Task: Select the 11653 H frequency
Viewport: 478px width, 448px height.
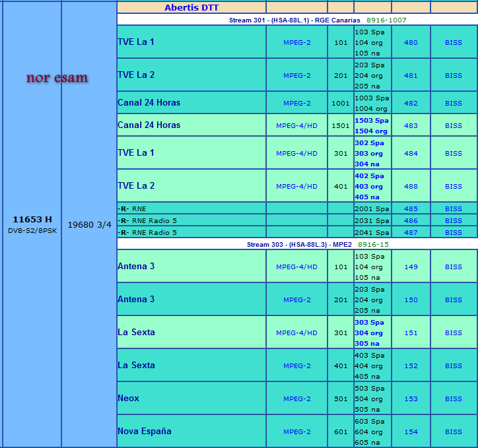Action: pos(32,219)
